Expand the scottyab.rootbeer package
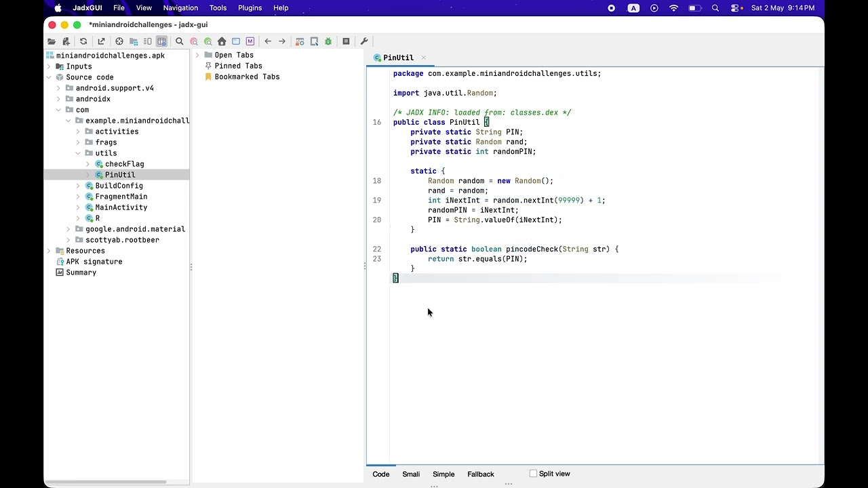The image size is (868, 488). tap(68, 240)
